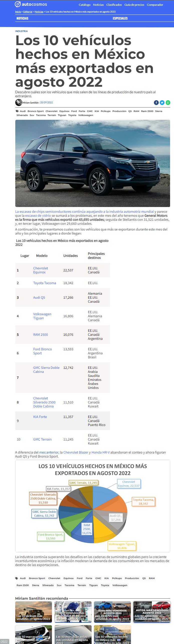
Task: Click the Volkswagen tag below the title
Action: click(x=85, y=115)
